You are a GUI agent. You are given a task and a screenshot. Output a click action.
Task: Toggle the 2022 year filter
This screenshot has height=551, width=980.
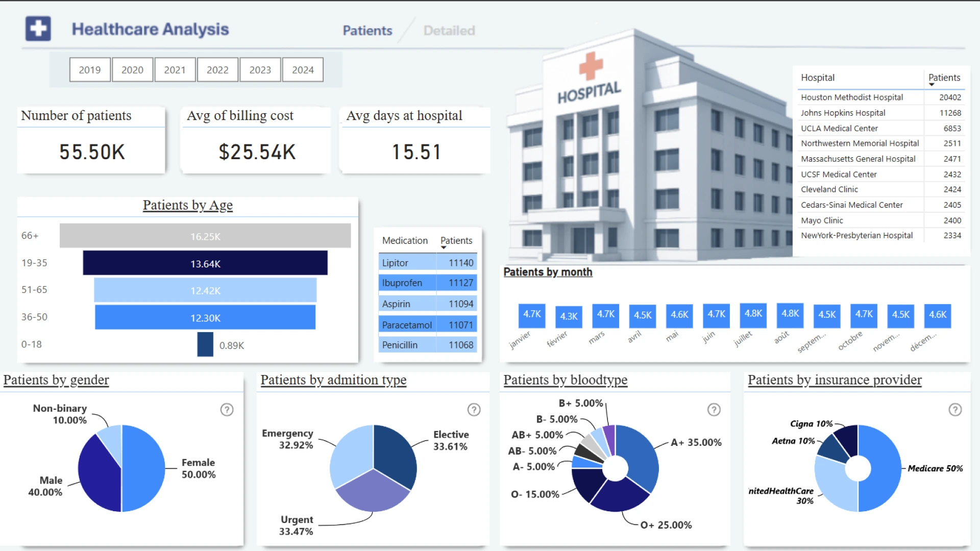coord(217,70)
